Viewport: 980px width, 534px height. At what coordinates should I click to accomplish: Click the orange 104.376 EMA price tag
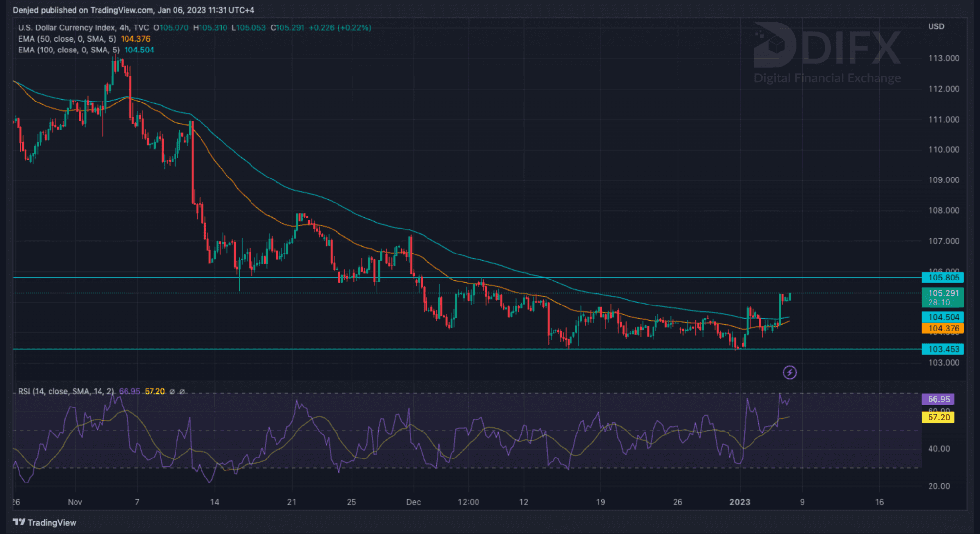[x=943, y=329]
